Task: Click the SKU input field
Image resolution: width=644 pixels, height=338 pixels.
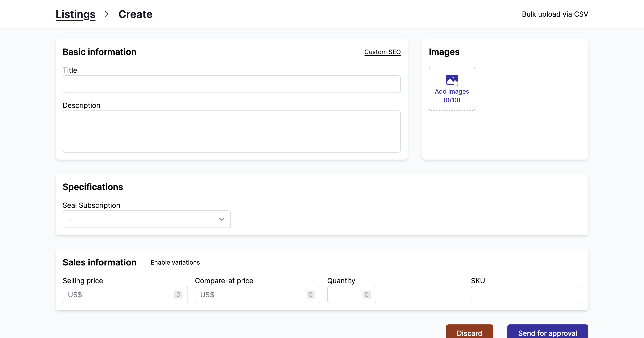Action: pyautogui.click(x=526, y=294)
